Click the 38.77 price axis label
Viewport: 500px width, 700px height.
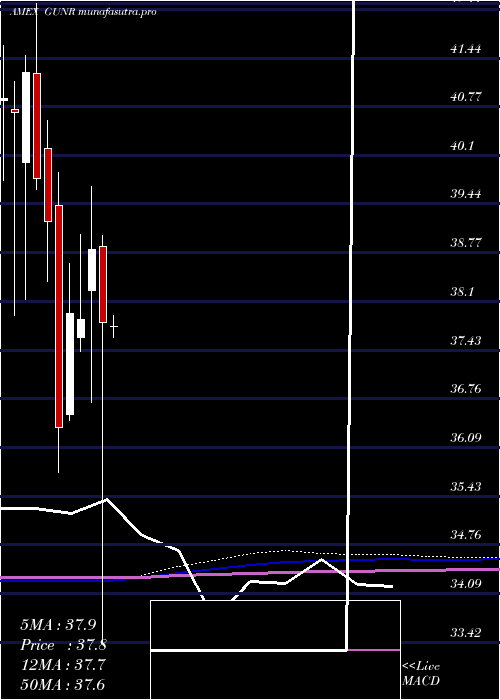[466, 243]
